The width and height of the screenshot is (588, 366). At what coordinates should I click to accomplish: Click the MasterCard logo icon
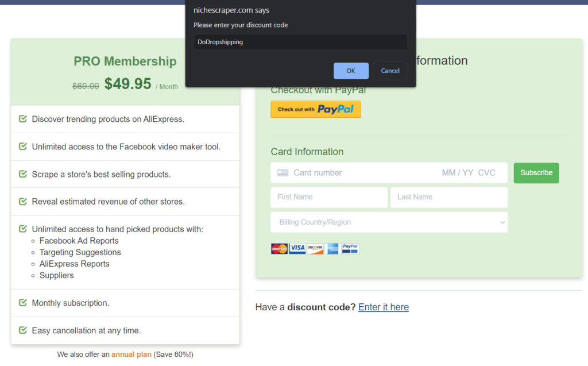[279, 249]
